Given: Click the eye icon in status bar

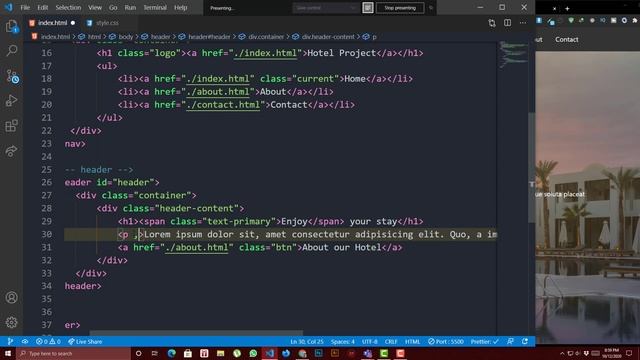Looking at the screenshot, I should pyautogui.click(x=25, y=342).
